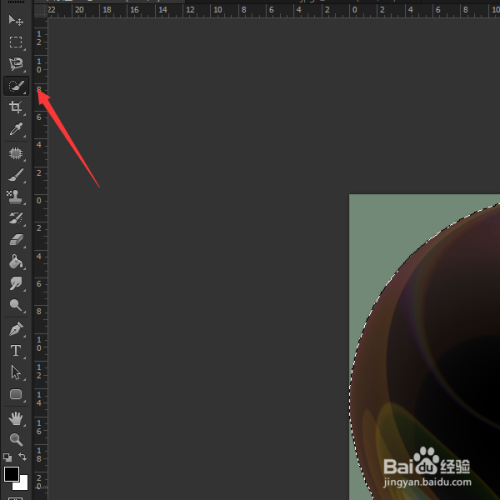Screen dimensions: 500x500
Task: Reset to default foreground and background colors
Action: [7, 457]
